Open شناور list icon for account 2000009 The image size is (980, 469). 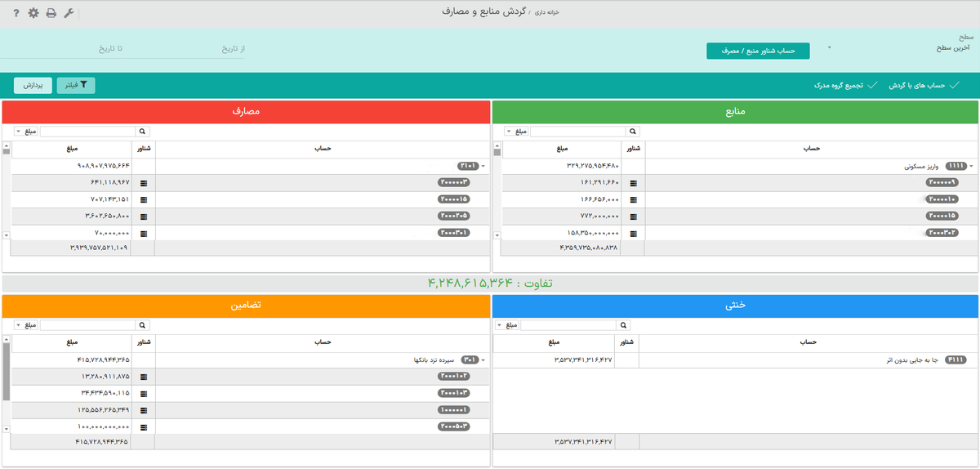tap(634, 183)
